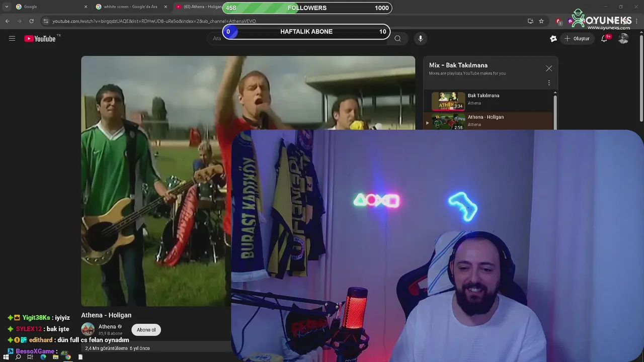Bookmark this page with the star

tap(541, 21)
